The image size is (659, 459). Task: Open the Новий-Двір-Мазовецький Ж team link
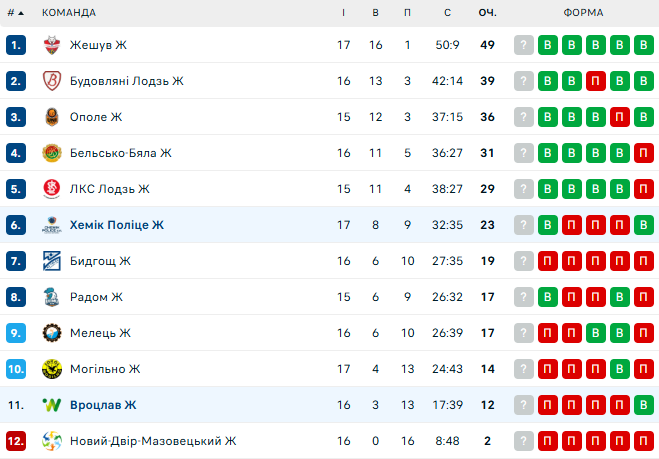tap(153, 441)
